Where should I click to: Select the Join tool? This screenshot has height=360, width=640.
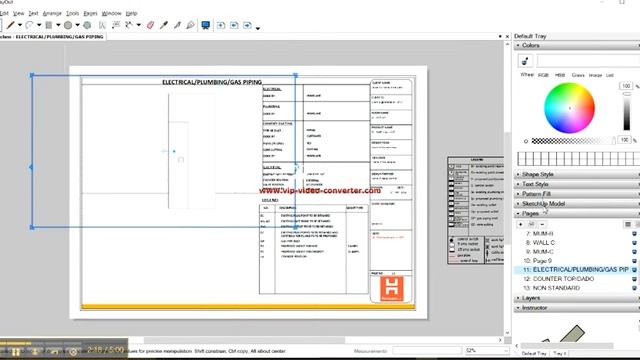coord(190,25)
